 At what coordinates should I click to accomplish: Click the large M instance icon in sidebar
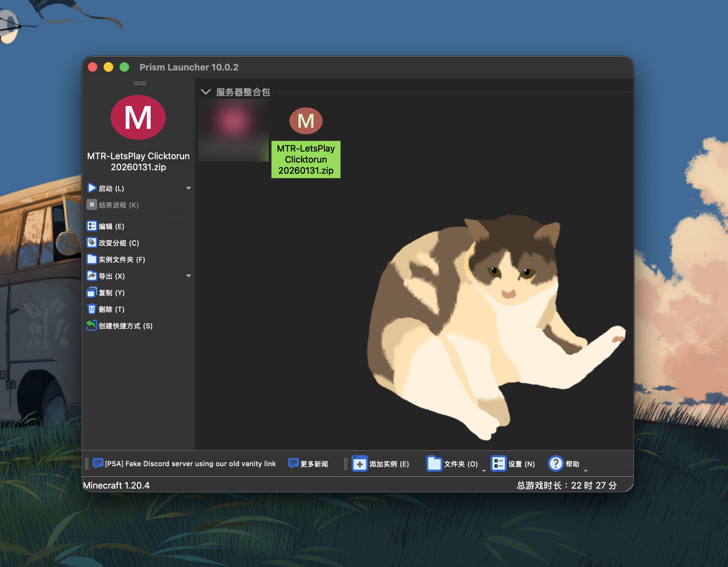tap(138, 118)
